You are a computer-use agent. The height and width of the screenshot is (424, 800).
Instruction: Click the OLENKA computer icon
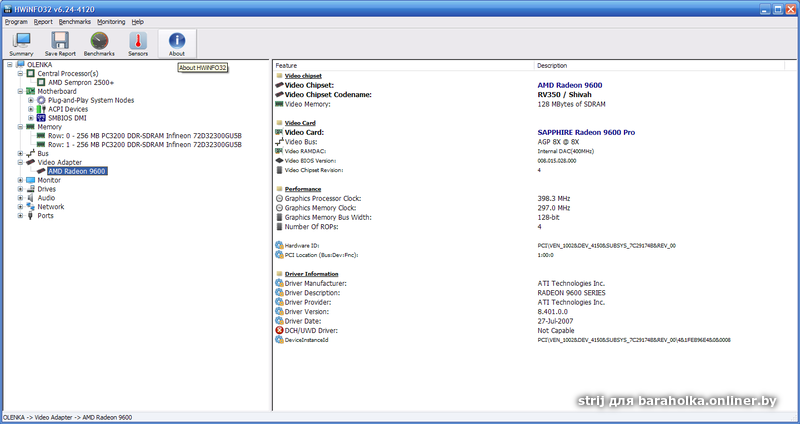pos(20,65)
